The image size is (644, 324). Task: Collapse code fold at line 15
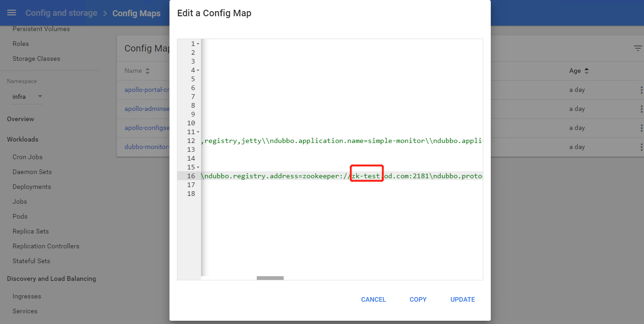[x=198, y=167]
